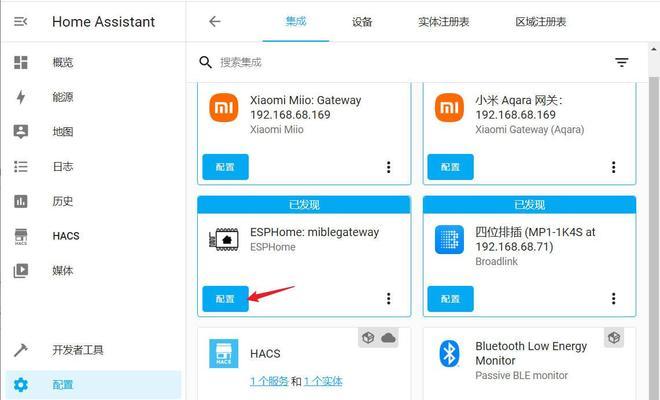The height and width of the screenshot is (400, 660).
Task: Click the 已发现 banner on Broadlink card
Action: click(x=530, y=205)
